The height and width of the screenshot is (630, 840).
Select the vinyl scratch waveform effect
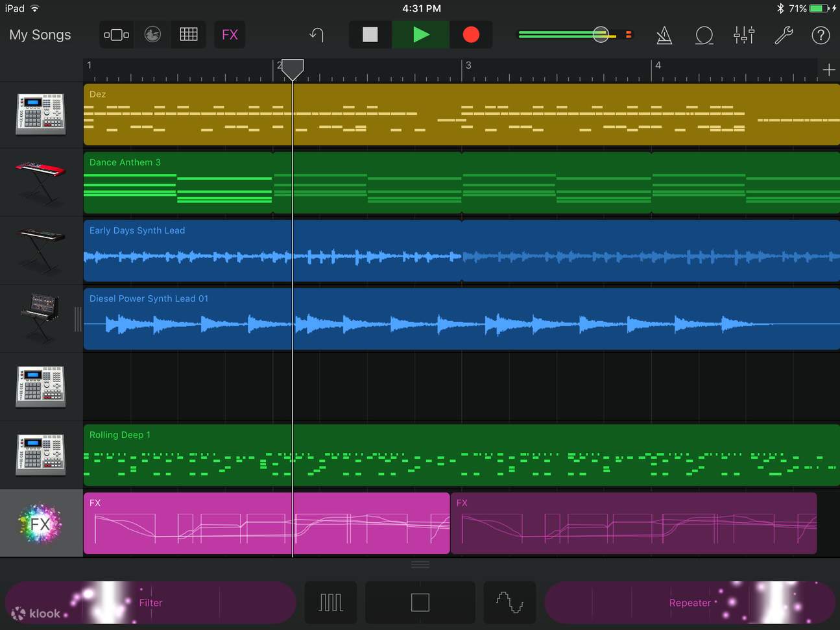509,602
